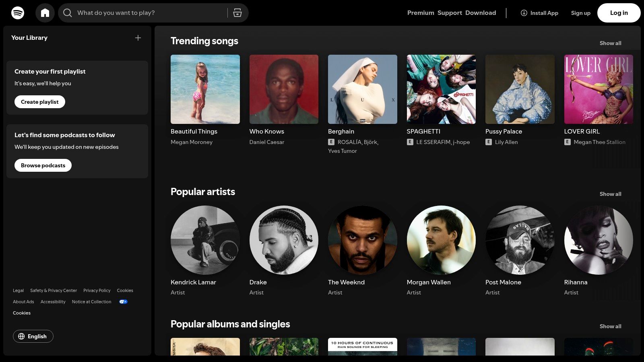Click the Spotify logo icon
The image size is (644, 362).
click(x=17, y=12)
